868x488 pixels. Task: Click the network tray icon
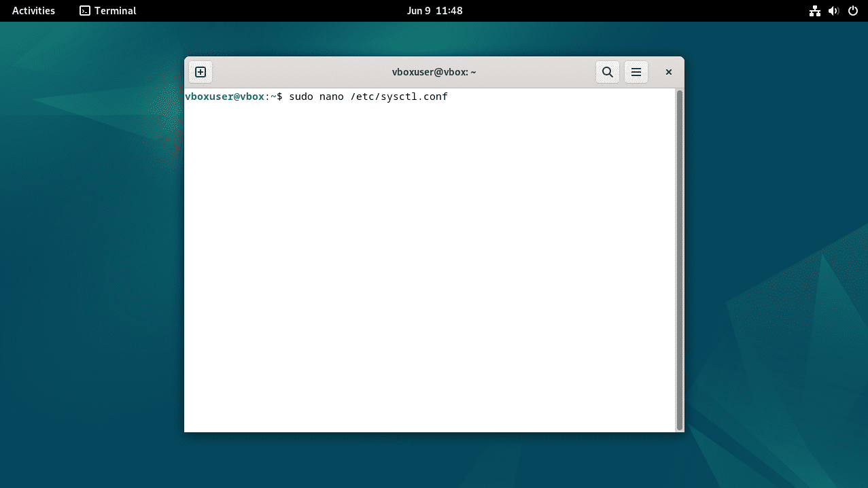pos(814,10)
